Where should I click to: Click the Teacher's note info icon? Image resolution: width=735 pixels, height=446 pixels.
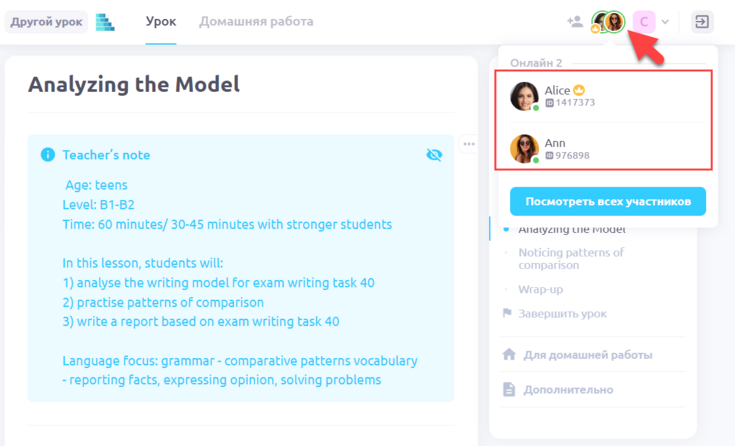[48, 154]
